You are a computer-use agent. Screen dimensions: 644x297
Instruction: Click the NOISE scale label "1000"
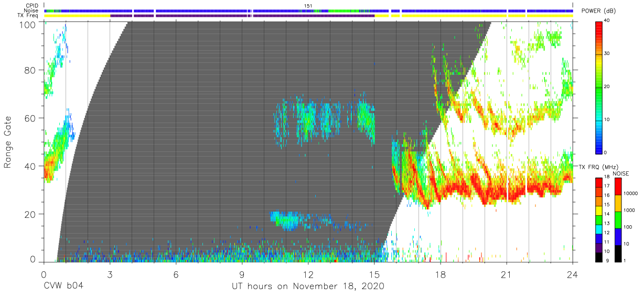pos(628,211)
